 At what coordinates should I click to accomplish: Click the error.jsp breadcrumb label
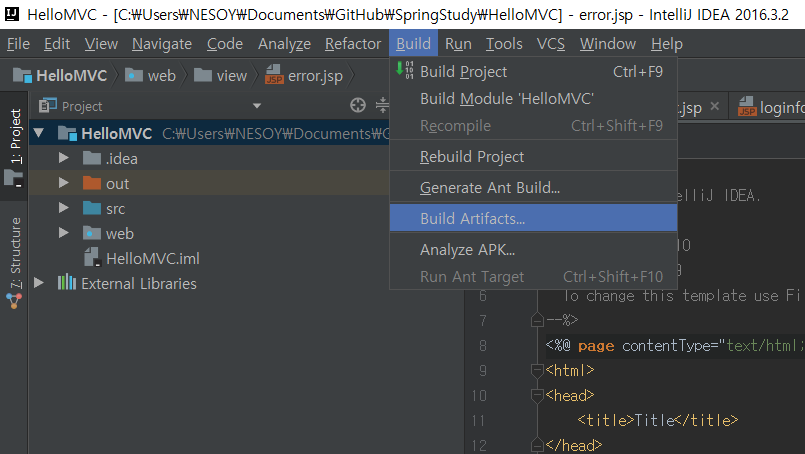tap(315, 76)
